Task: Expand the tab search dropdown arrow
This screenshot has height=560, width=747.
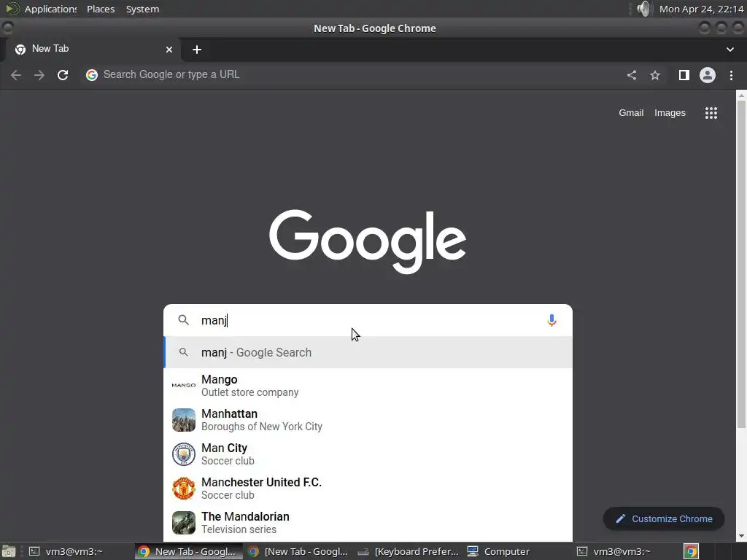Action: click(729, 50)
